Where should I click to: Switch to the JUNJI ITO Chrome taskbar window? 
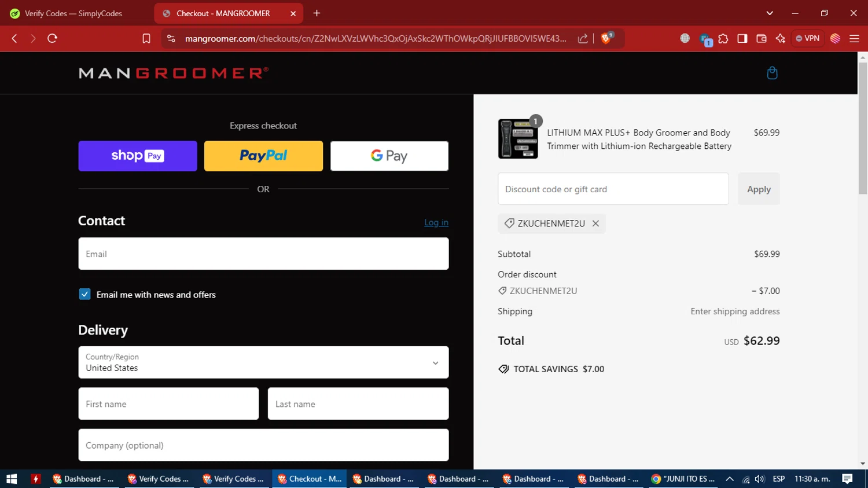(x=683, y=479)
